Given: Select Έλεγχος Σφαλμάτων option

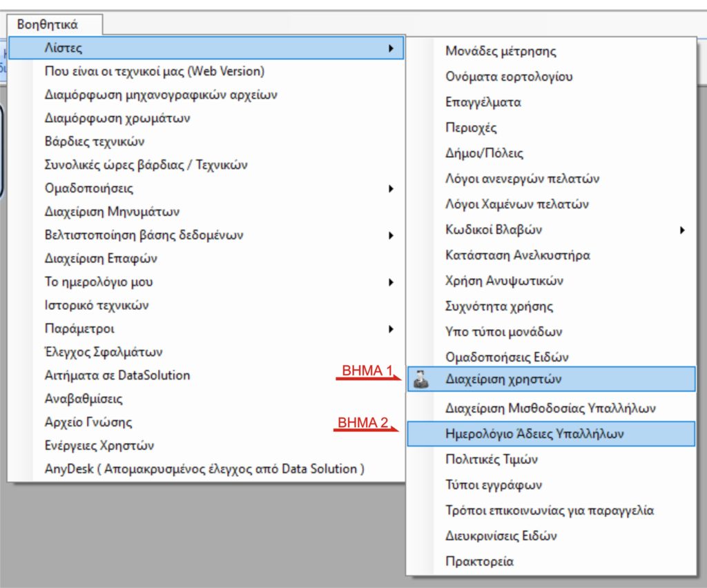Looking at the screenshot, I should 104,352.
